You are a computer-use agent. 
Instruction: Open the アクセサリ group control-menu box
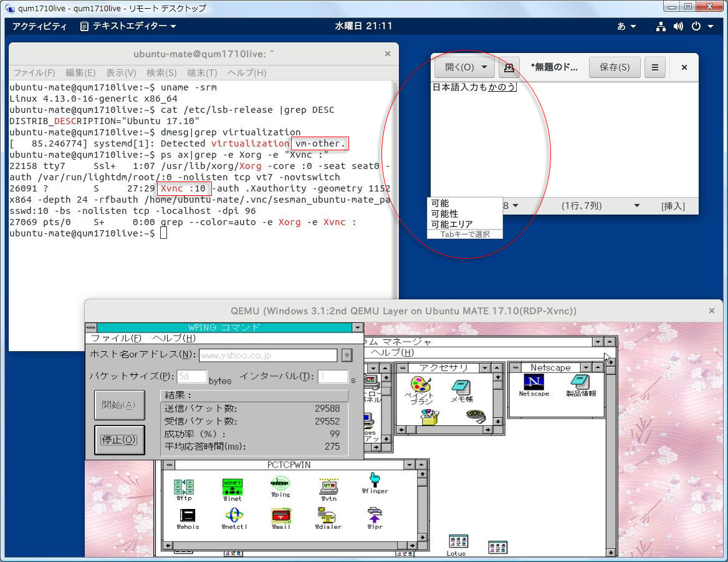pos(402,368)
